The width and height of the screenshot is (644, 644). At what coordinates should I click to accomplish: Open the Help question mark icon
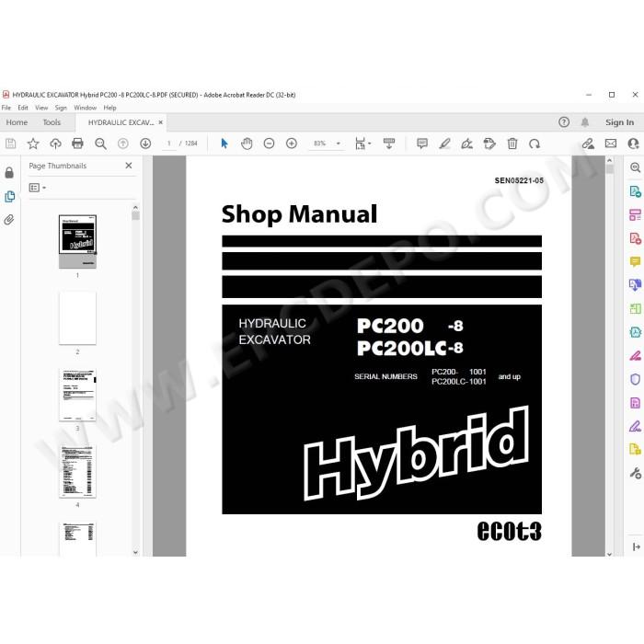pyautogui.click(x=564, y=122)
